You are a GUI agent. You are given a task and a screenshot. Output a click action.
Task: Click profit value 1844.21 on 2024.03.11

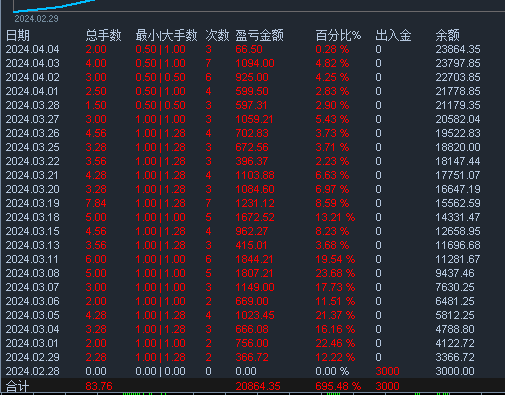254,259
